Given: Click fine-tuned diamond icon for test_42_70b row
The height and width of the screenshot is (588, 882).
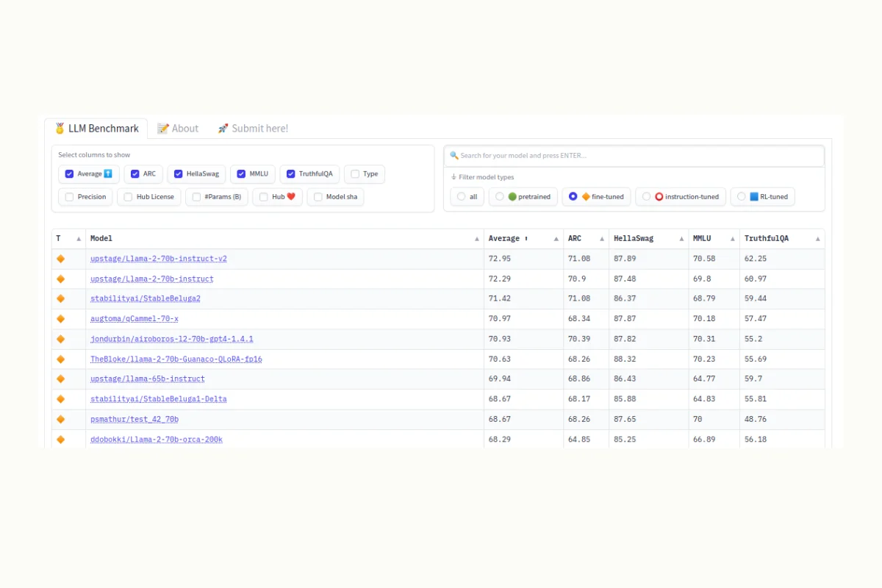Looking at the screenshot, I should point(61,420).
